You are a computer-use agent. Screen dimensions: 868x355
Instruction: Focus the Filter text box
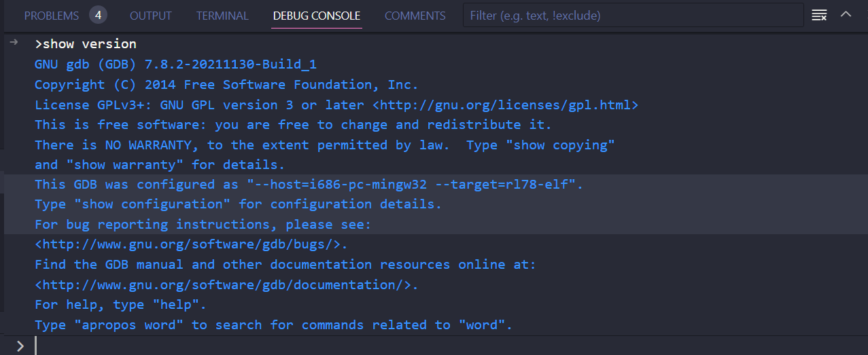(x=632, y=15)
